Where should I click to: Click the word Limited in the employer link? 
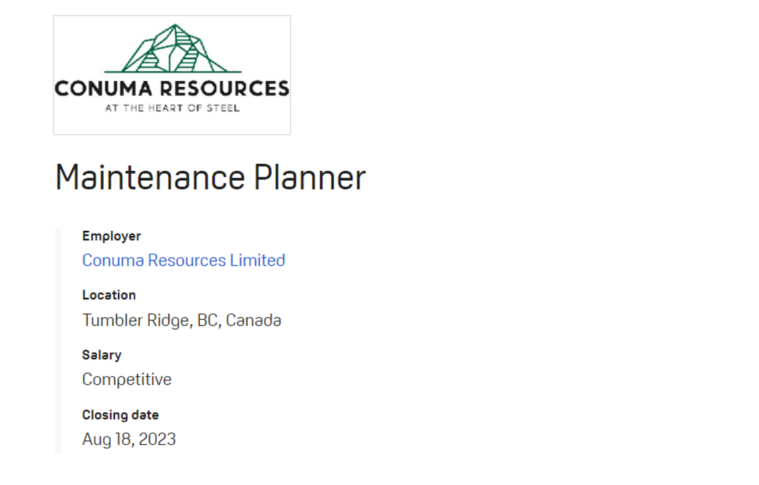(x=257, y=260)
